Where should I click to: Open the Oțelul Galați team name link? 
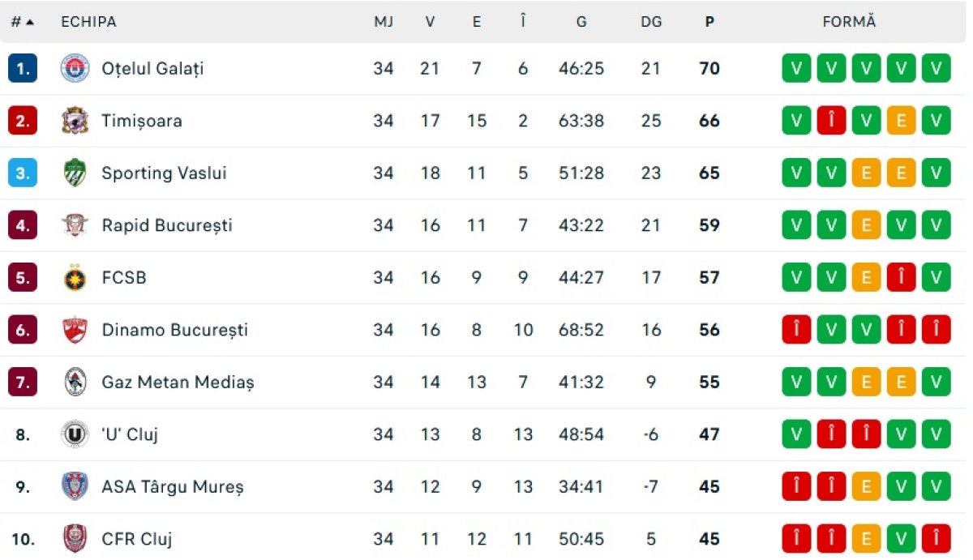pyautogui.click(x=152, y=69)
